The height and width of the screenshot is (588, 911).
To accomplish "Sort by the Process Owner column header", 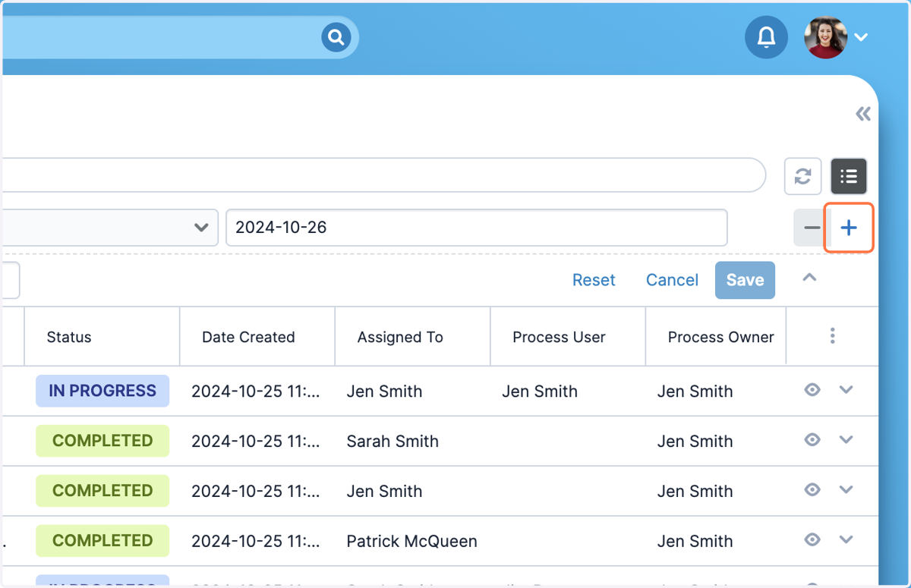I will click(x=716, y=337).
